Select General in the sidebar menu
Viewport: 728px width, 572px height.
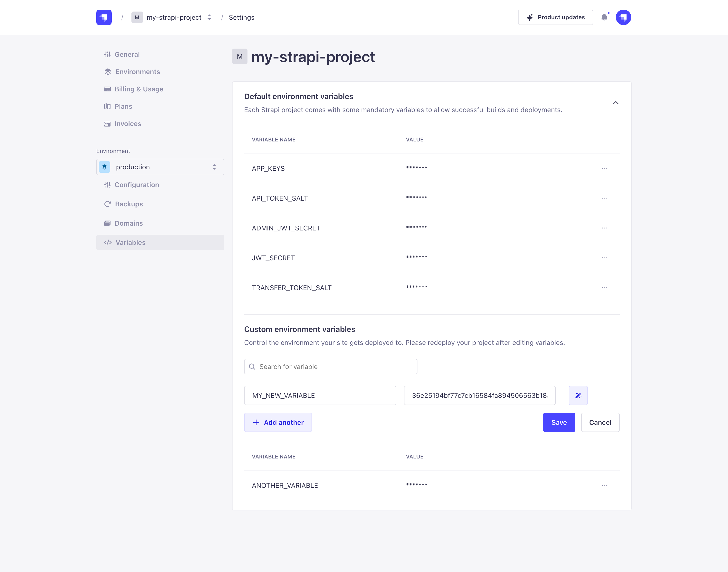pyautogui.click(x=127, y=54)
